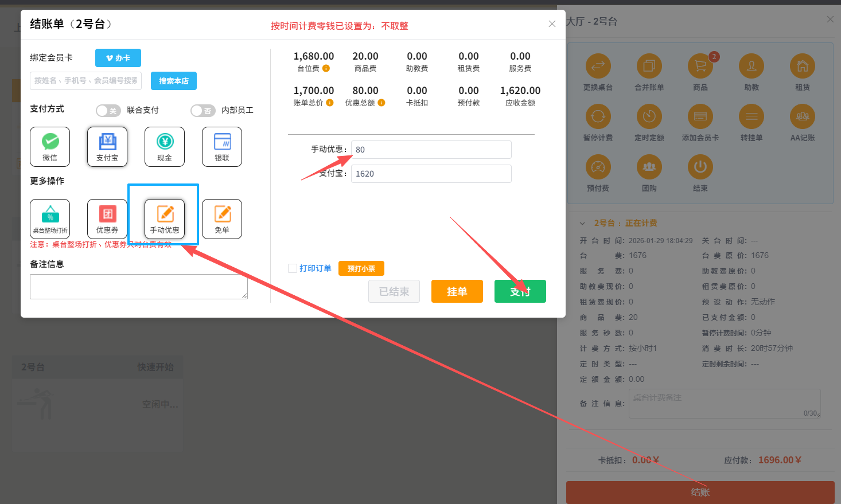
Task: Select WeChat Pay as payment method
Action: [50, 147]
